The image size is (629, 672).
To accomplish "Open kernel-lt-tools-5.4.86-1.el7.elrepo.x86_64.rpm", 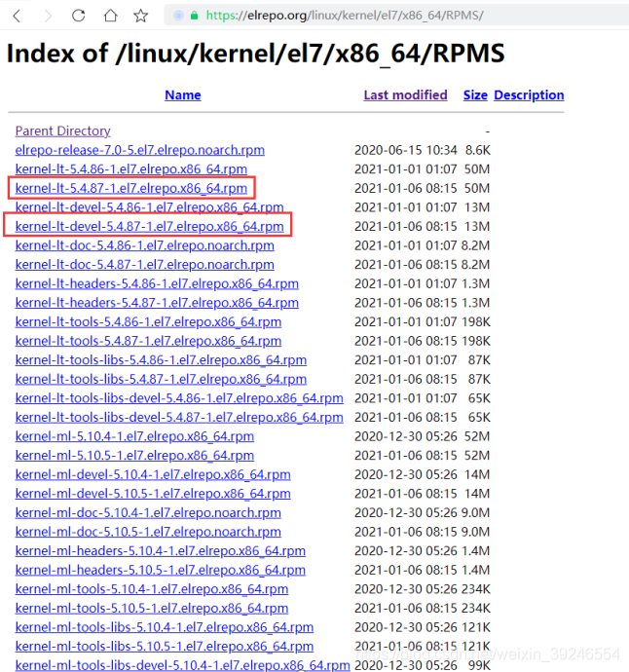I will 148,321.
